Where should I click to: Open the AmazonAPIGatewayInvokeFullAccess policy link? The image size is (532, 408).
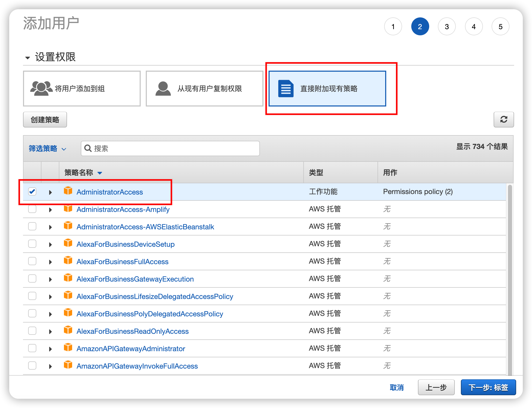point(137,366)
